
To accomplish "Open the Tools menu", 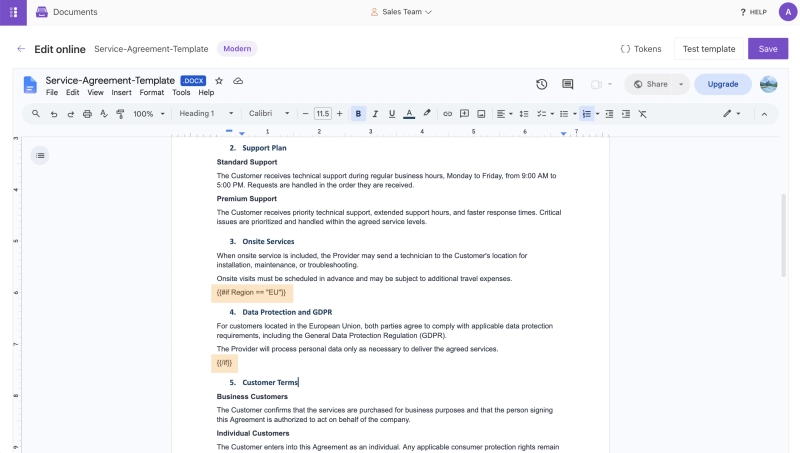I will [x=181, y=92].
